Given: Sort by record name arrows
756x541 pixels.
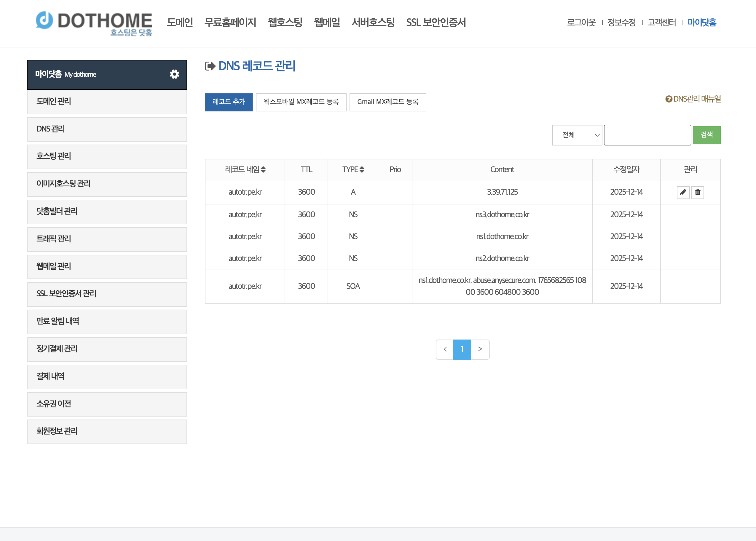Looking at the screenshot, I should 263,169.
